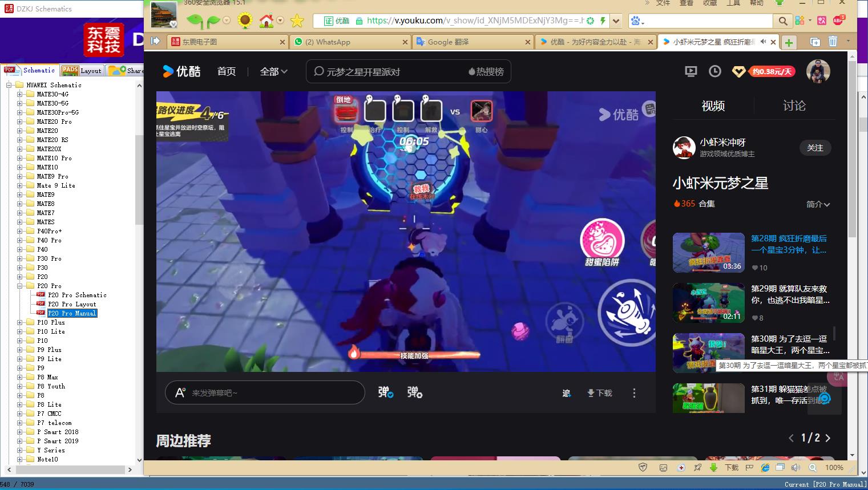Viewport: 868px width, 490px height.
Task: Open a new browser tab with plus
Action: point(789,42)
